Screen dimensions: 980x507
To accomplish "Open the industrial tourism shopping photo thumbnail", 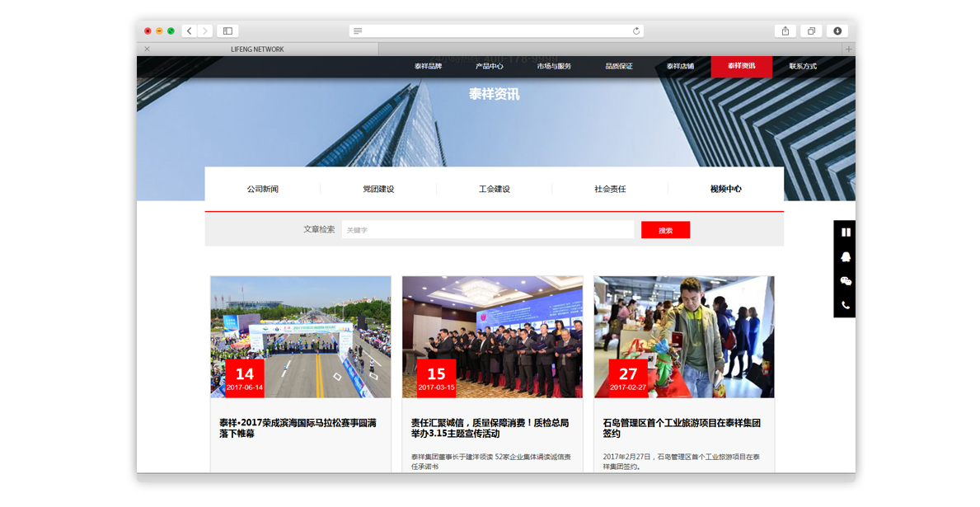I will [x=684, y=337].
